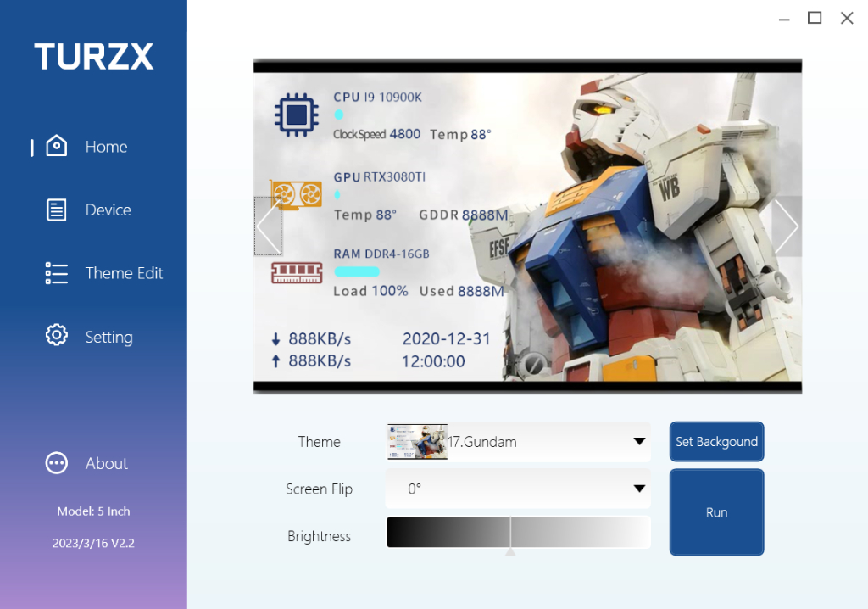The height and width of the screenshot is (609, 868).
Task: Open the 17.Gundam theme combo box
Action: pyautogui.click(x=517, y=442)
